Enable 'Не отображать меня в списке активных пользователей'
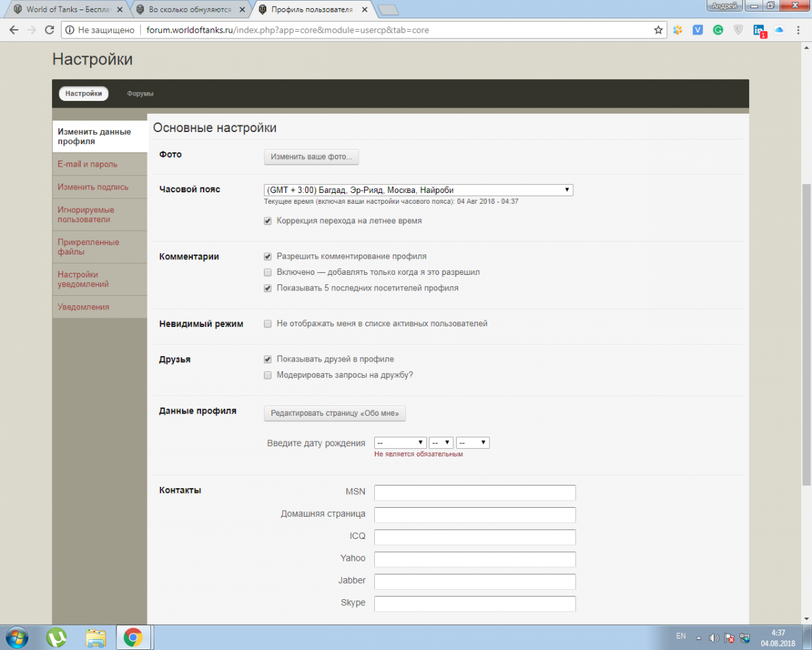Image resolution: width=812 pixels, height=650 pixels. pos(268,324)
